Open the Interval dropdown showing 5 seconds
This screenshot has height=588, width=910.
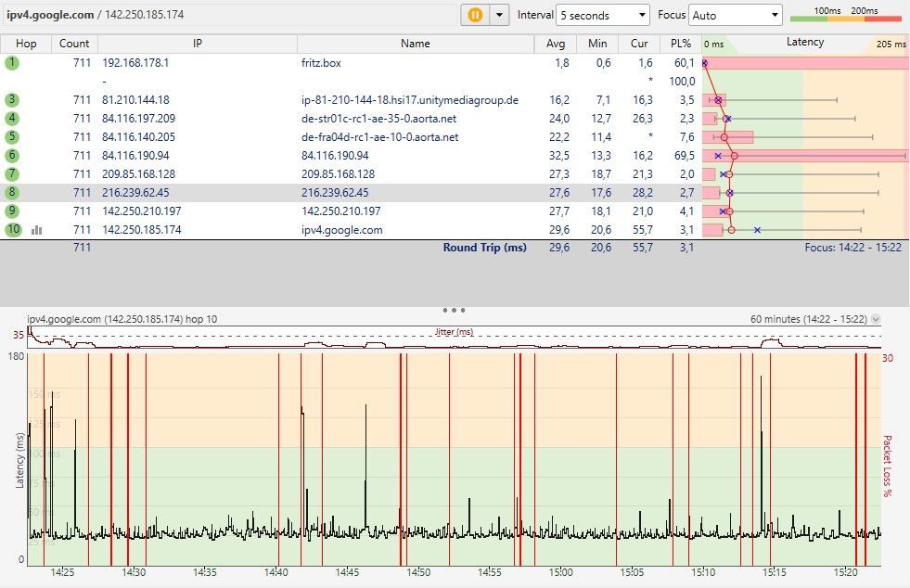tap(602, 15)
